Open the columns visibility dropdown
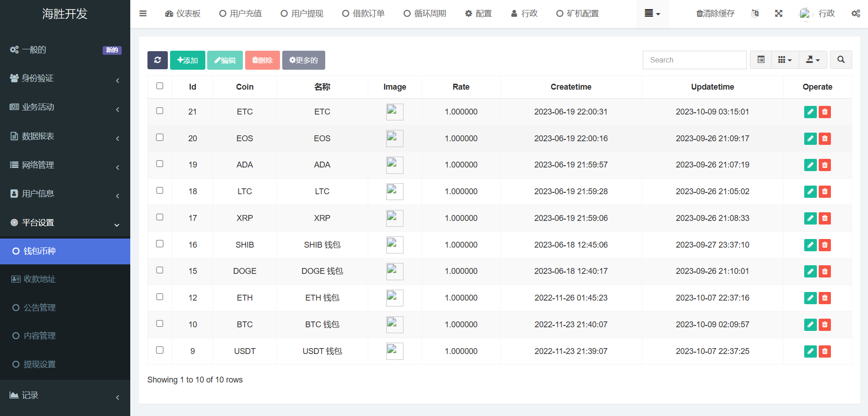868x416 pixels. (785, 60)
